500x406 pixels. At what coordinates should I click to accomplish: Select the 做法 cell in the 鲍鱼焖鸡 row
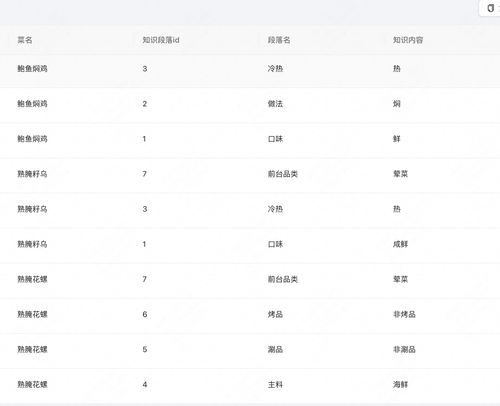[x=275, y=104]
